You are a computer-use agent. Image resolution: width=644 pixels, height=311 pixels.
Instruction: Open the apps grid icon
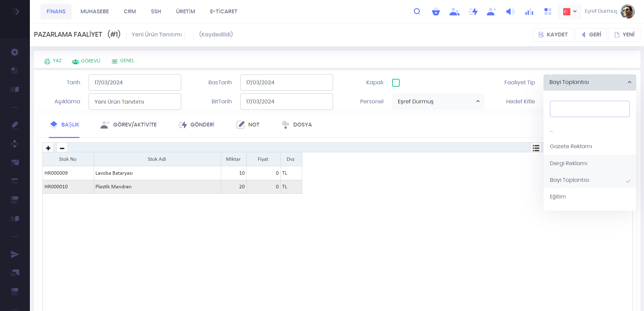(548, 12)
